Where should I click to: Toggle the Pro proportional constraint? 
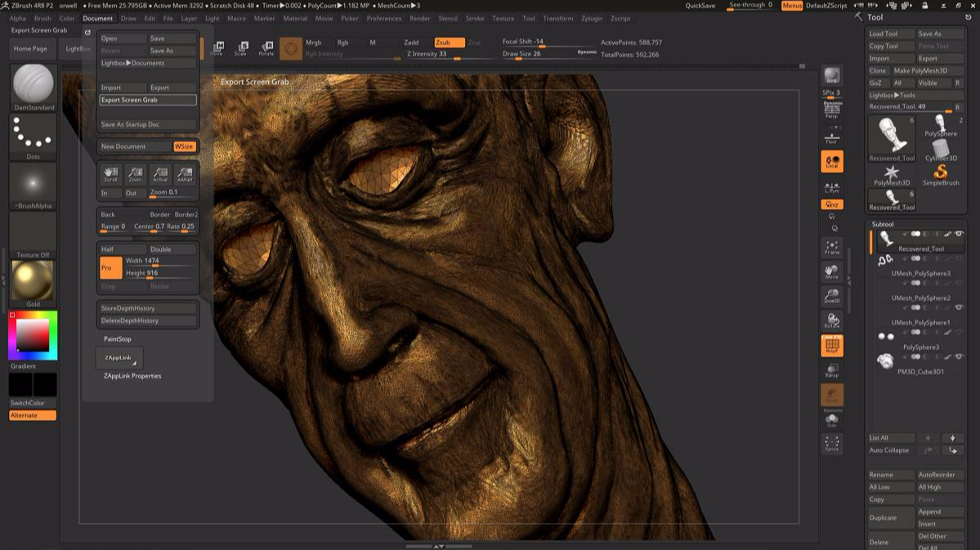110,267
